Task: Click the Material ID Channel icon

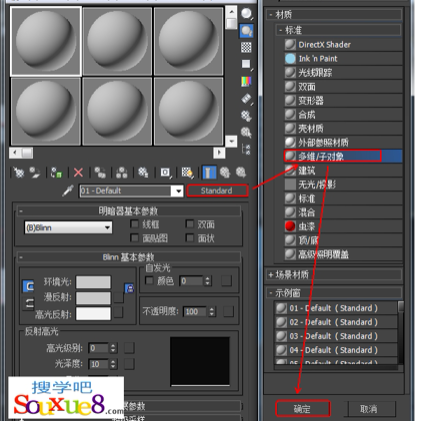Action: click(165, 172)
